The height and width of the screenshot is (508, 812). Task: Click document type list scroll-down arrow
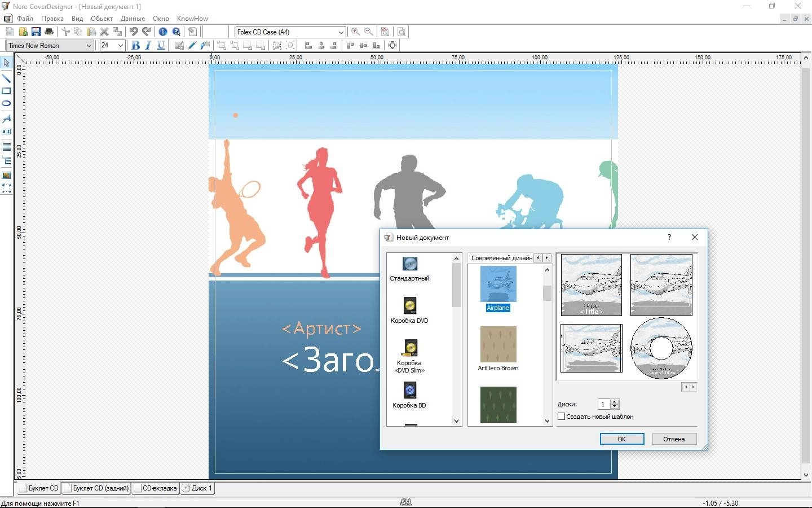coord(457,421)
